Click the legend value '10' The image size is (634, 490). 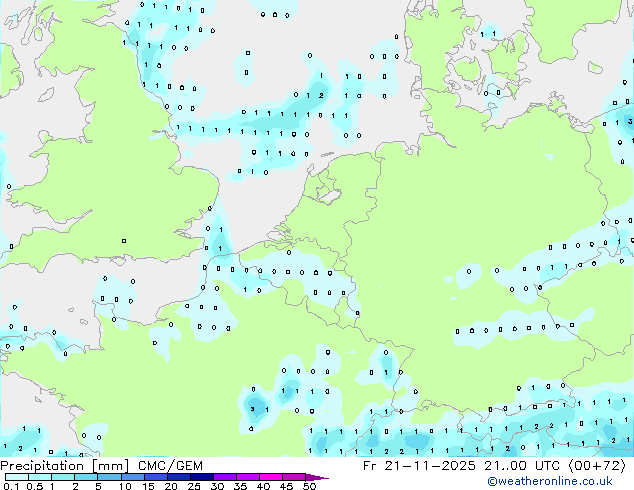coord(125,486)
